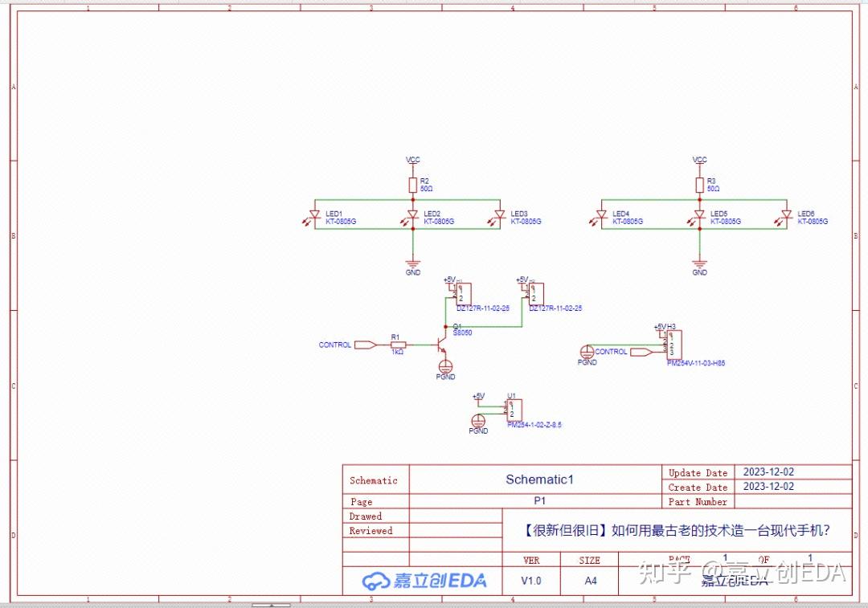Image resolution: width=868 pixels, height=608 pixels.
Task: Select the CONTROL net port beside H3
Action: (x=641, y=352)
